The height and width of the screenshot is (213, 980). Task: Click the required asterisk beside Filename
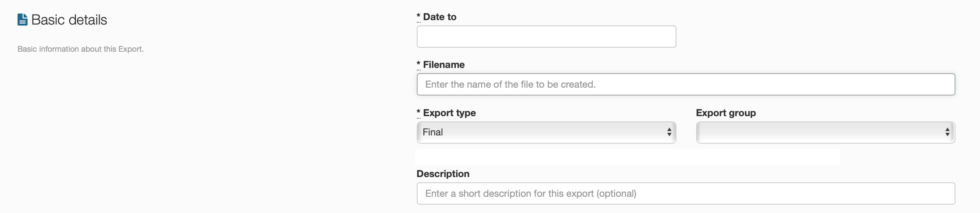tap(418, 65)
